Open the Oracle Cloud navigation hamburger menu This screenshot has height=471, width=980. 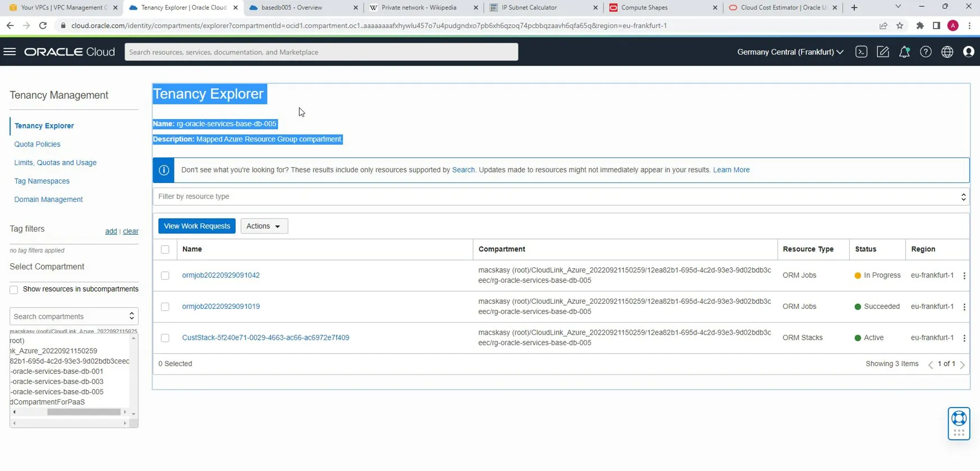click(x=10, y=52)
